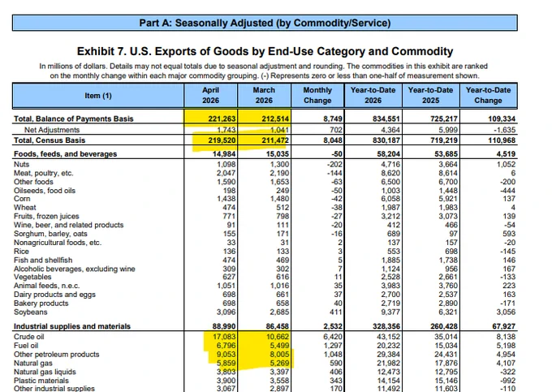552x392 pixels.
Task: Select 'Industrial supplies and materials' category row
Action: [x=71, y=326]
